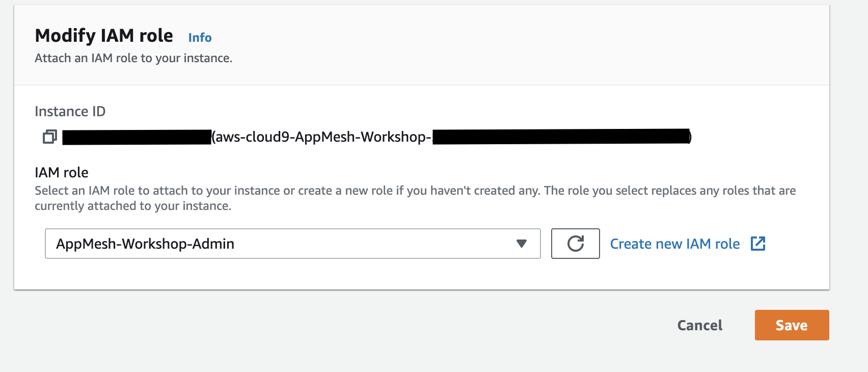This screenshot has width=868, height=372.
Task: Click the Modify IAM role heading
Action: 104,36
